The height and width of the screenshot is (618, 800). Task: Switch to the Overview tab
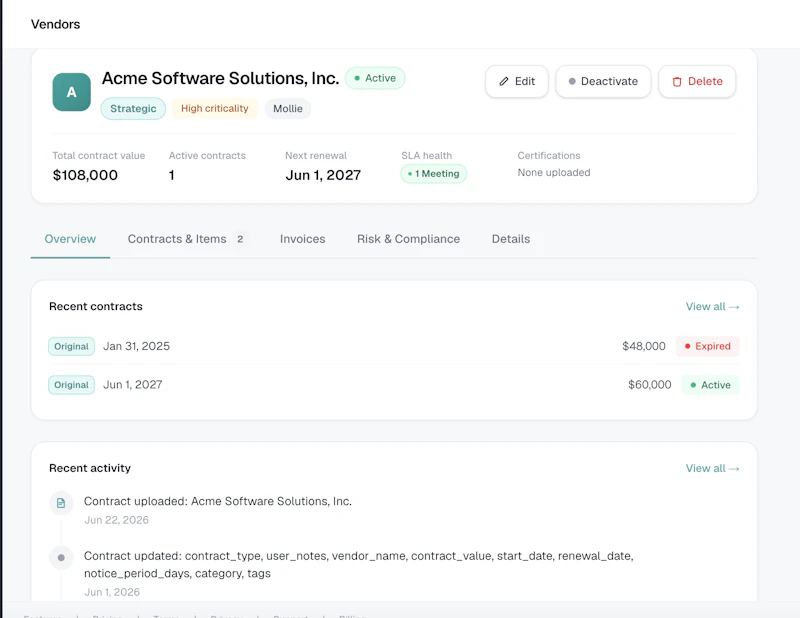70,239
